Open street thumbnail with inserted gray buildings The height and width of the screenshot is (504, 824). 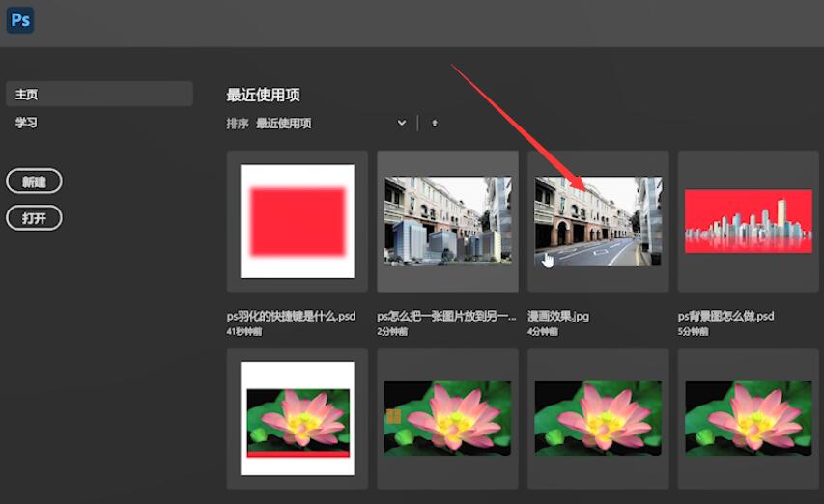[447, 221]
